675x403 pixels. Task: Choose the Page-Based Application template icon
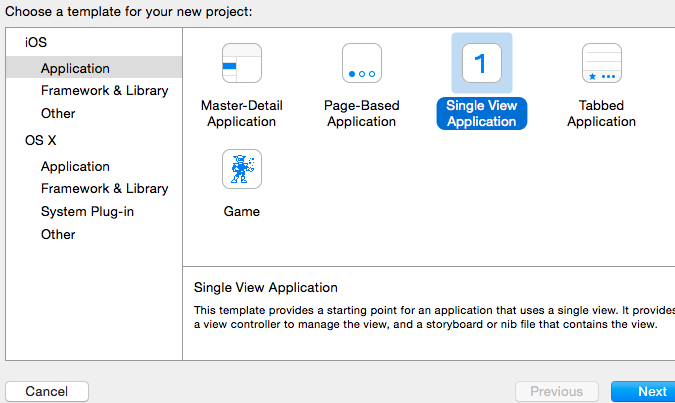[x=361, y=64]
